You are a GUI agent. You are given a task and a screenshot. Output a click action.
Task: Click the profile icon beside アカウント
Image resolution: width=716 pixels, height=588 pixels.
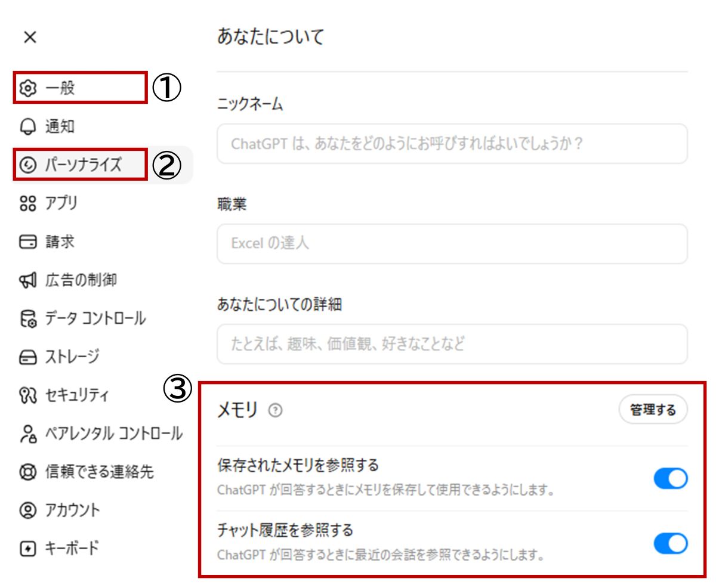(27, 510)
